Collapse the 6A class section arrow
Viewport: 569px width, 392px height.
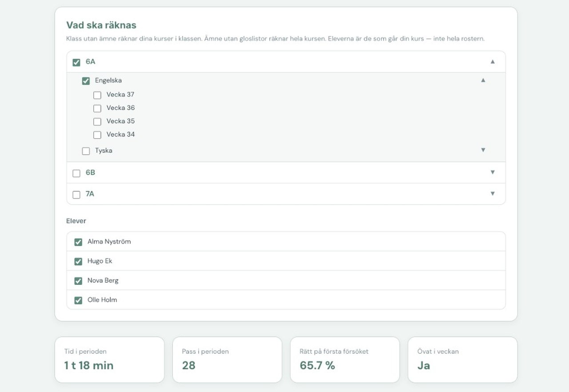coord(493,62)
